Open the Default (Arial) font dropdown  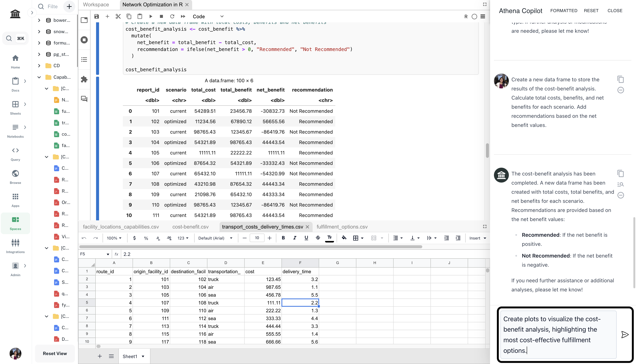click(x=215, y=238)
